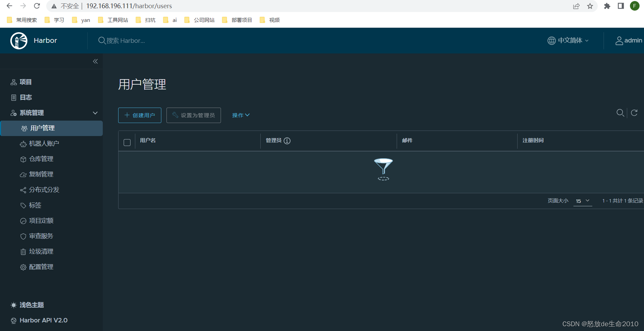
Task: Select 复制管理 in system management
Action: (41, 174)
